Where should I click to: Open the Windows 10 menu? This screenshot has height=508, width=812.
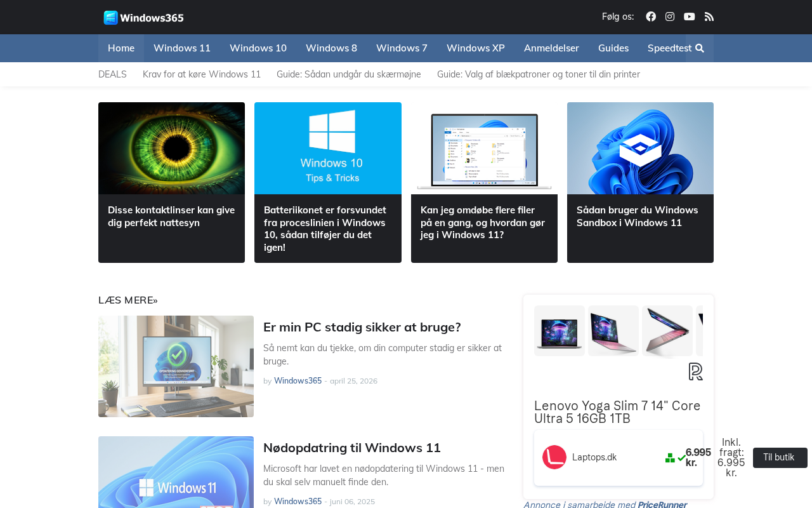(258, 48)
